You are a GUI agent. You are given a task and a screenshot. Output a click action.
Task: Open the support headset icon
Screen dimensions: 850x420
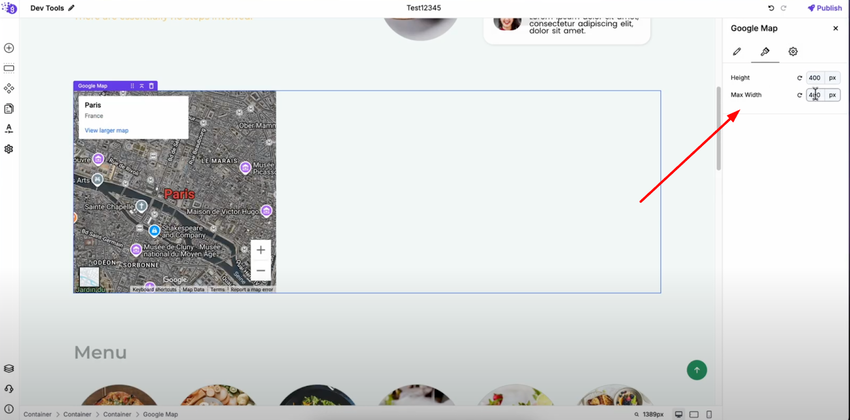point(9,389)
